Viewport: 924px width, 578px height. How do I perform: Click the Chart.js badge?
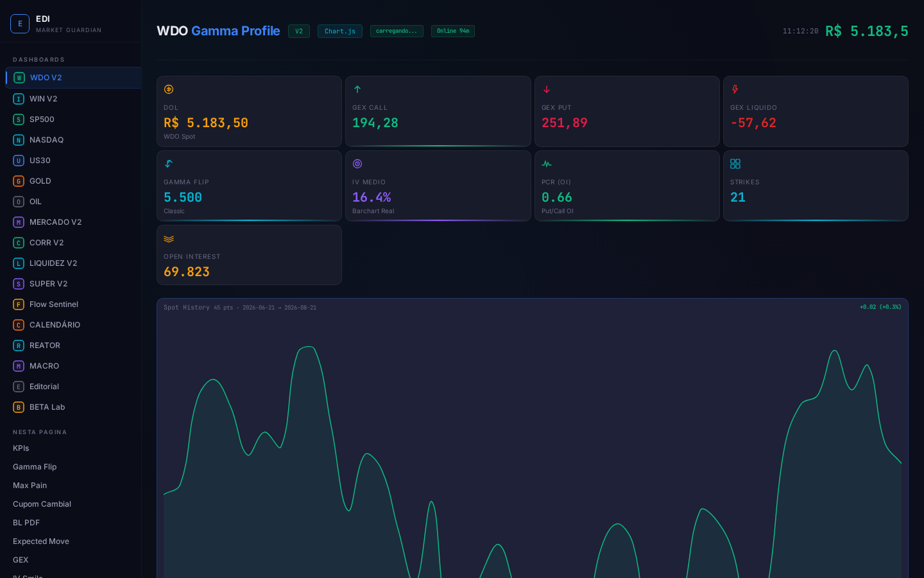pyautogui.click(x=340, y=31)
